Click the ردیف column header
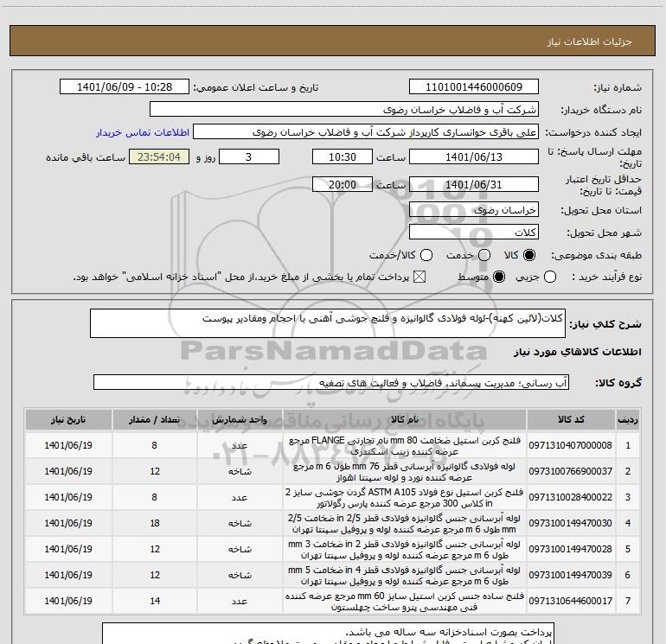This screenshot has height=644, width=666. [x=628, y=419]
